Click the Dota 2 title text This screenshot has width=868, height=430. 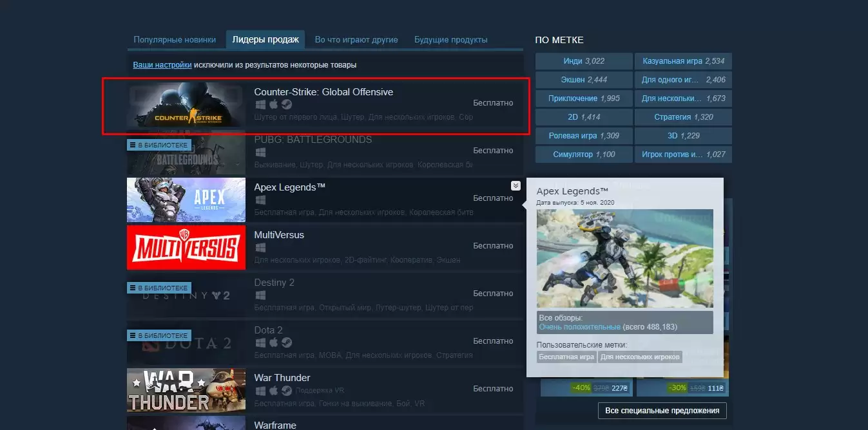(x=269, y=330)
